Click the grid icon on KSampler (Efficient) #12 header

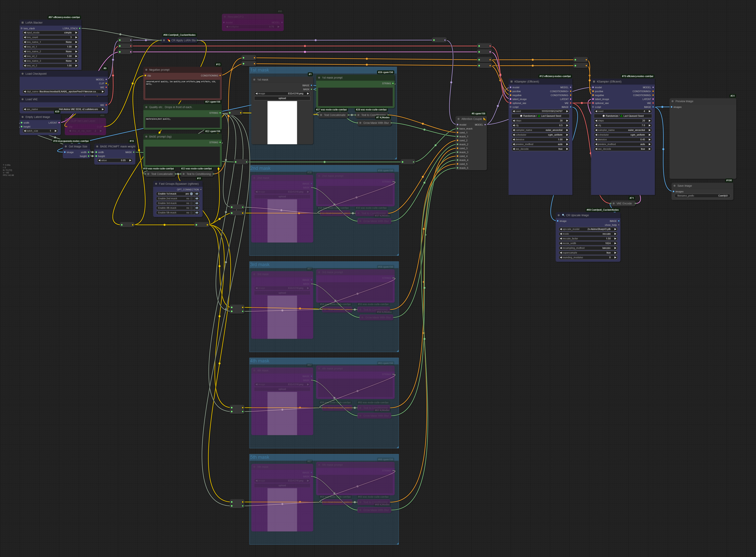[512, 82]
